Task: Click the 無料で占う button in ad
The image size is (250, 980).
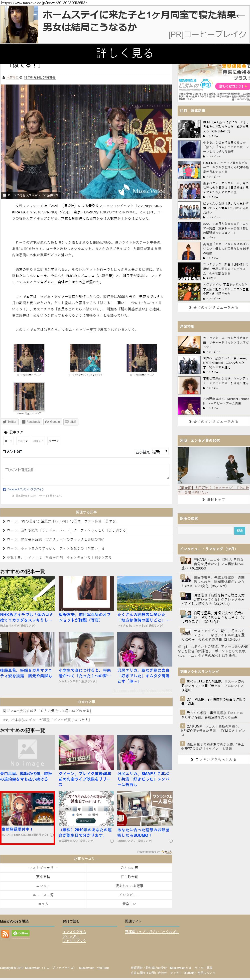Action: pos(85,821)
